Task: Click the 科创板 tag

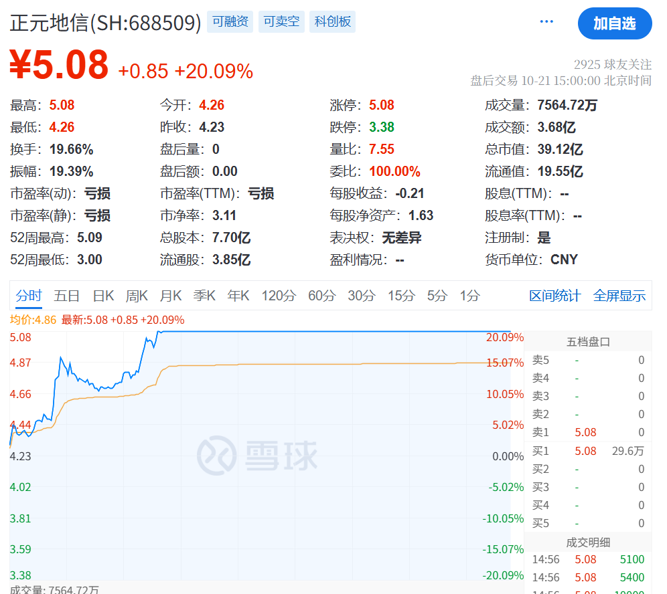Action: click(x=332, y=22)
